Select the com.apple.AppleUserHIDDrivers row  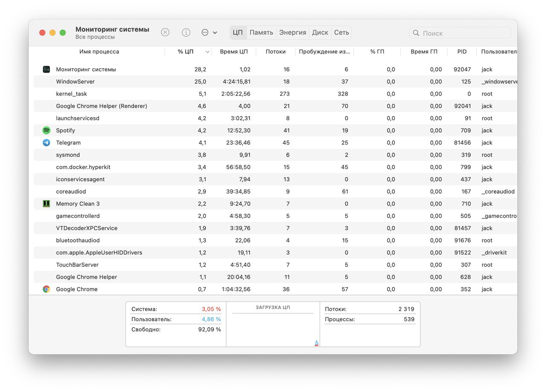coord(276,253)
